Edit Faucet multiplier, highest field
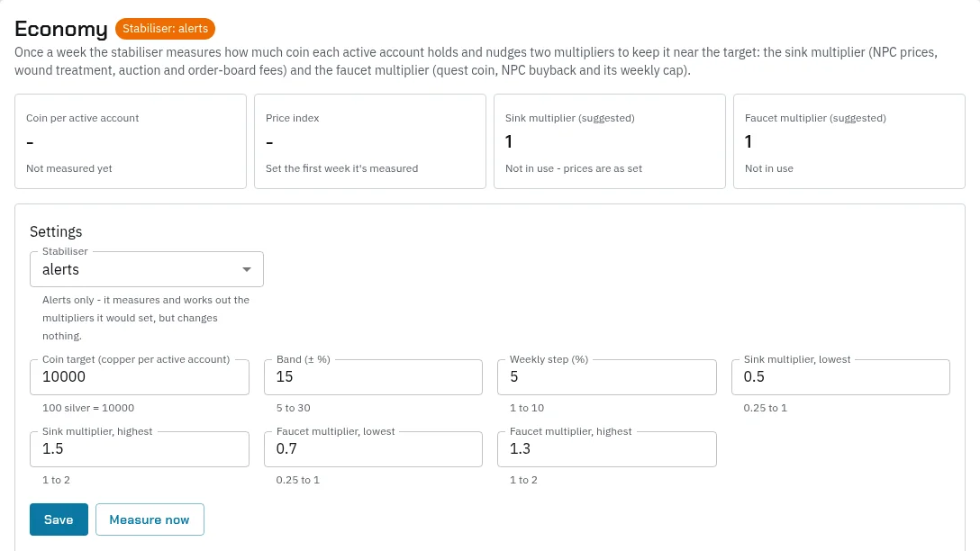 click(607, 448)
